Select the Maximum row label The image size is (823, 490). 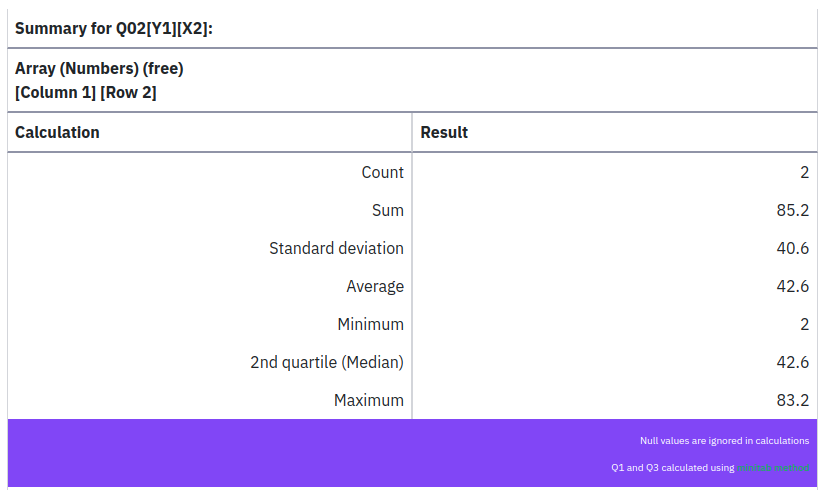368,400
